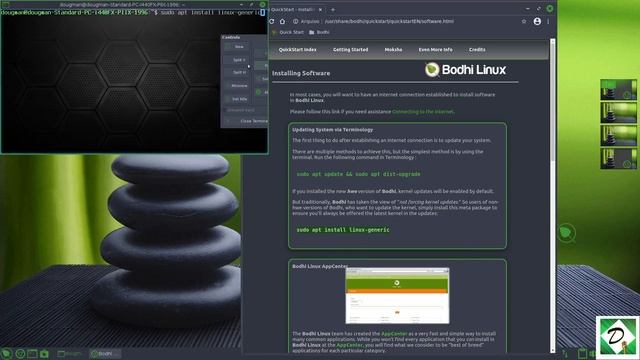
Task: Open the Bodhi bookmark folder
Action: tap(319, 32)
